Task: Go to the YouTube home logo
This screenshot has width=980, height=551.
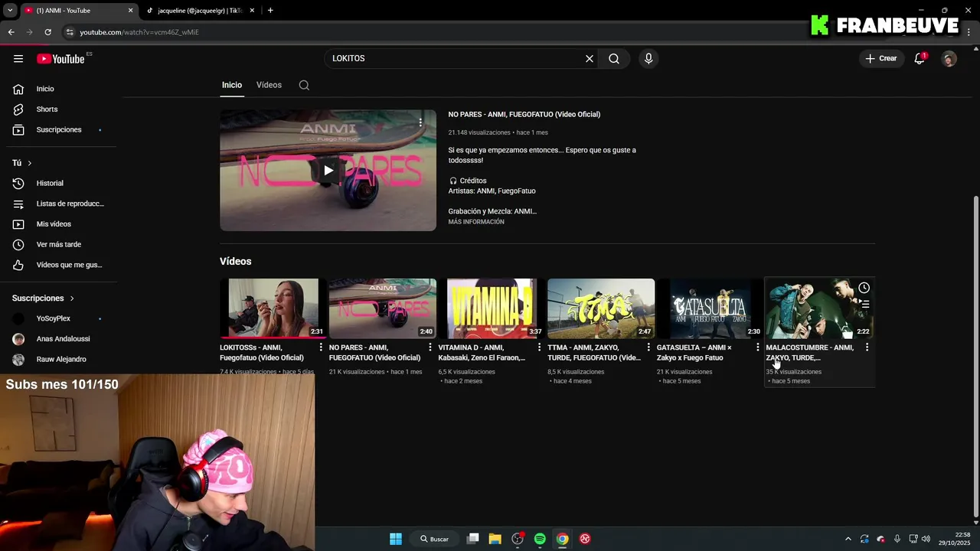Action: pyautogui.click(x=60, y=59)
